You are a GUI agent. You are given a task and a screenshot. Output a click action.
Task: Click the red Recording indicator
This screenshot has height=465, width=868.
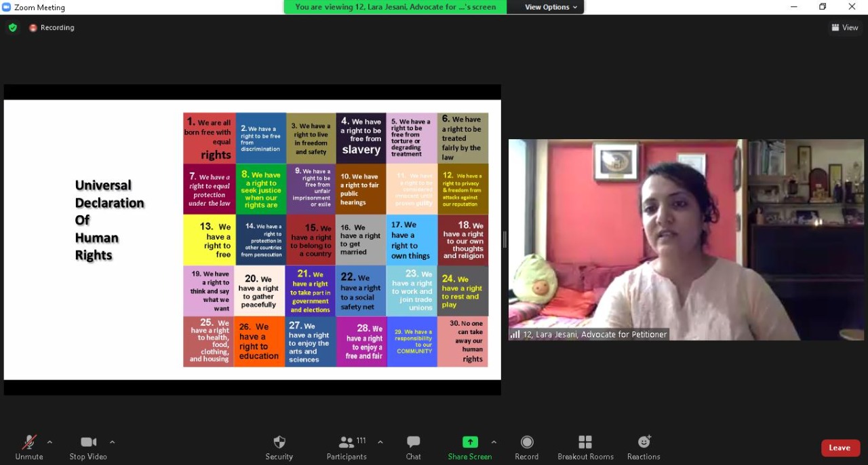52,27
